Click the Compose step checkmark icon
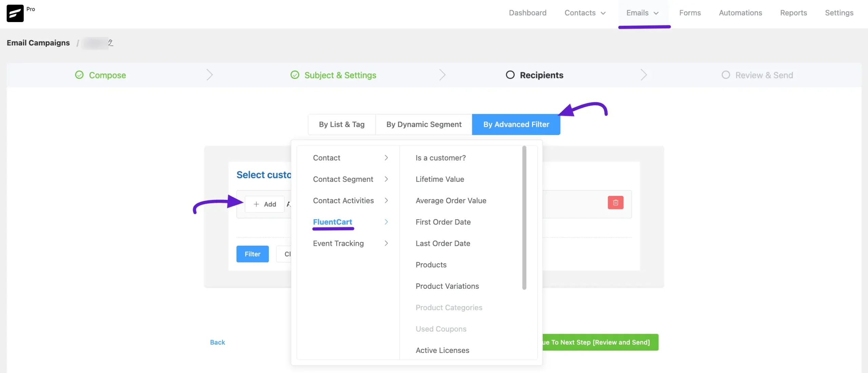The width and height of the screenshot is (868, 373). pos(79,75)
